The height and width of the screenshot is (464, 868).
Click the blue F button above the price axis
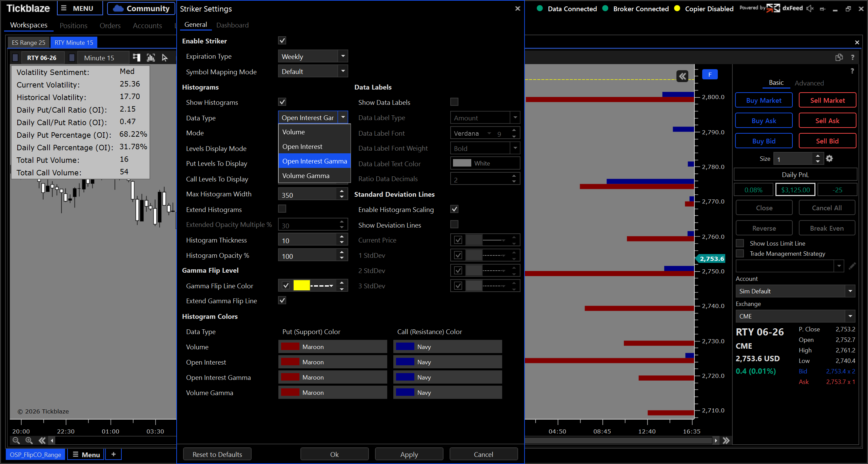click(x=710, y=75)
